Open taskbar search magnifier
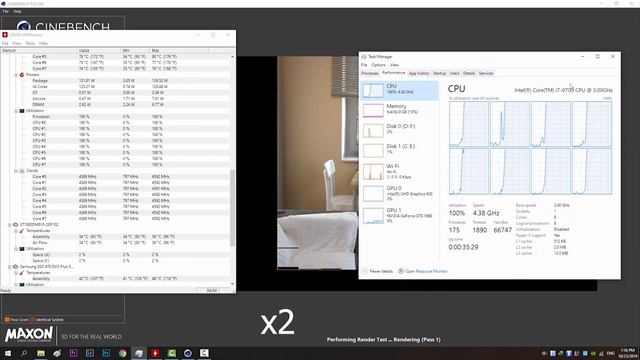 point(24,353)
